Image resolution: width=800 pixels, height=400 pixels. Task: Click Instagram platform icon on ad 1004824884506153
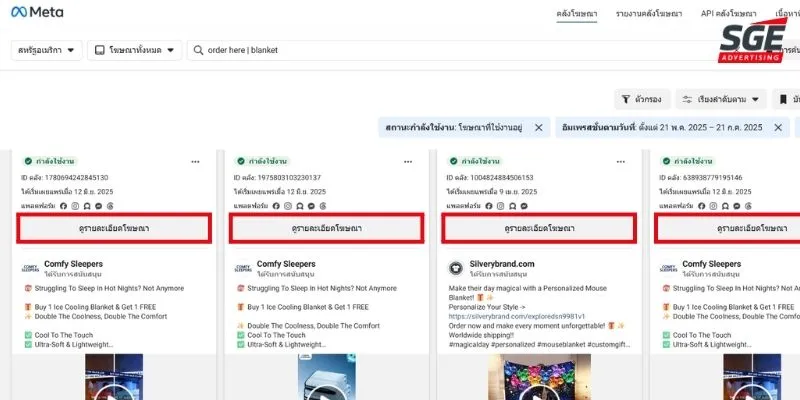click(x=501, y=206)
